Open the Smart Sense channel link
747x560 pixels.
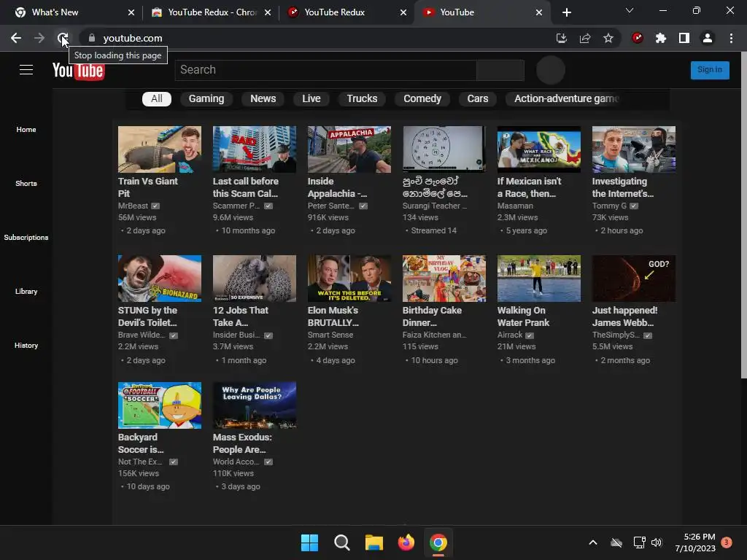pos(330,335)
